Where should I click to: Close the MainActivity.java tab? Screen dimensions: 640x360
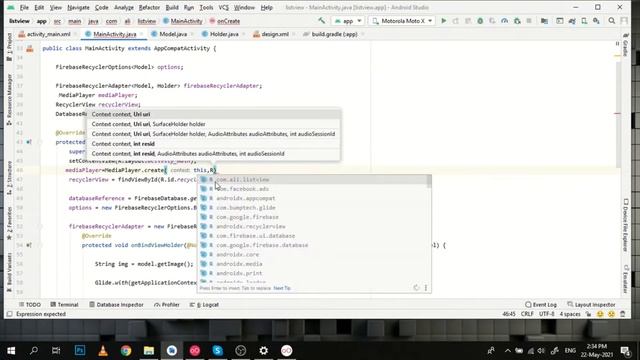click(x=142, y=34)
